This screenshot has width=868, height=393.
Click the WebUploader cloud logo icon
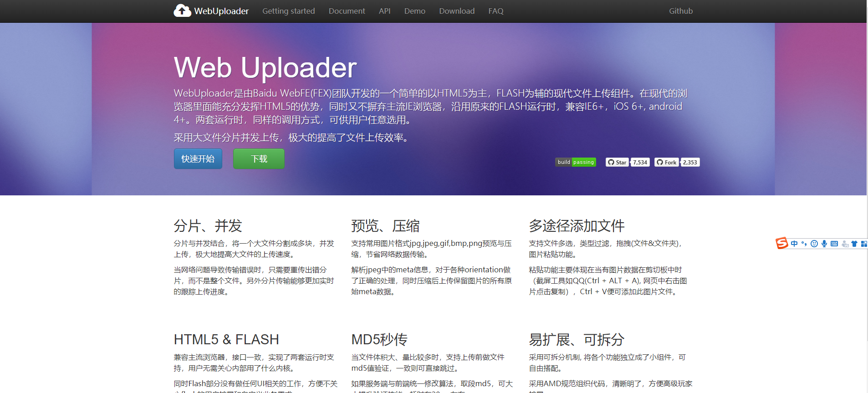[x=182, y=10]
